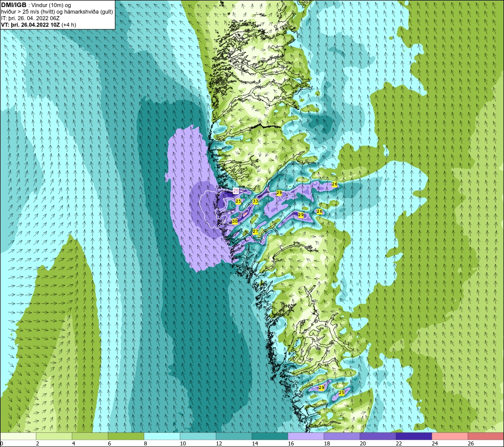Viewport: 504px width, 447px height.
Task: Click the southernmost yellow 29 gust label
Action: 322,388
